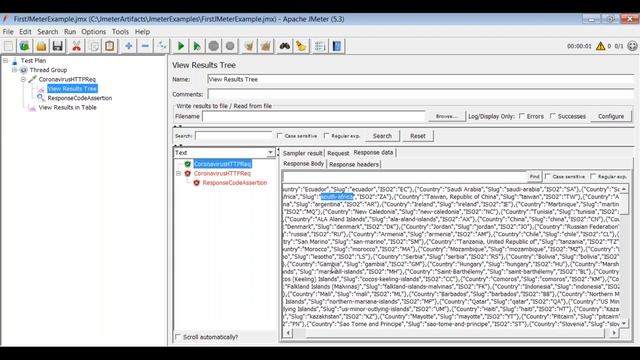The height and width of the screenshot is (360, 640).
Task: Click red shield icon of ResponseCodeAssertion result
Action: [x=196, y=183]
